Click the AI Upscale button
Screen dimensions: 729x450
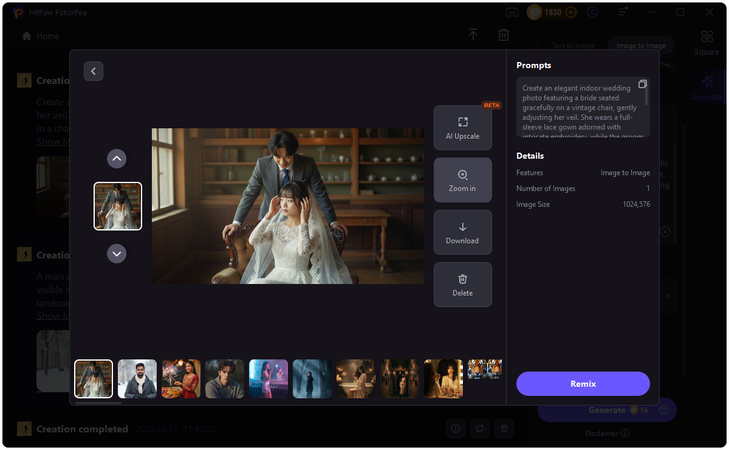click(463, 128)
